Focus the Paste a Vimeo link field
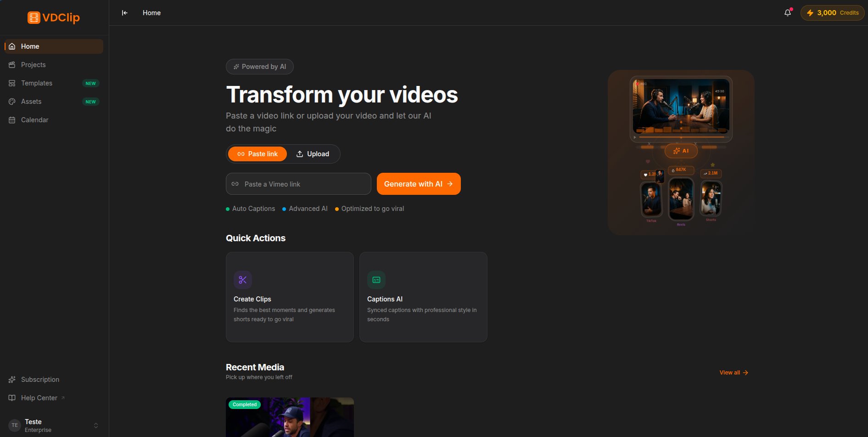Image resolution: width=868 pixels, height=437 pixels. coord(298,184)
